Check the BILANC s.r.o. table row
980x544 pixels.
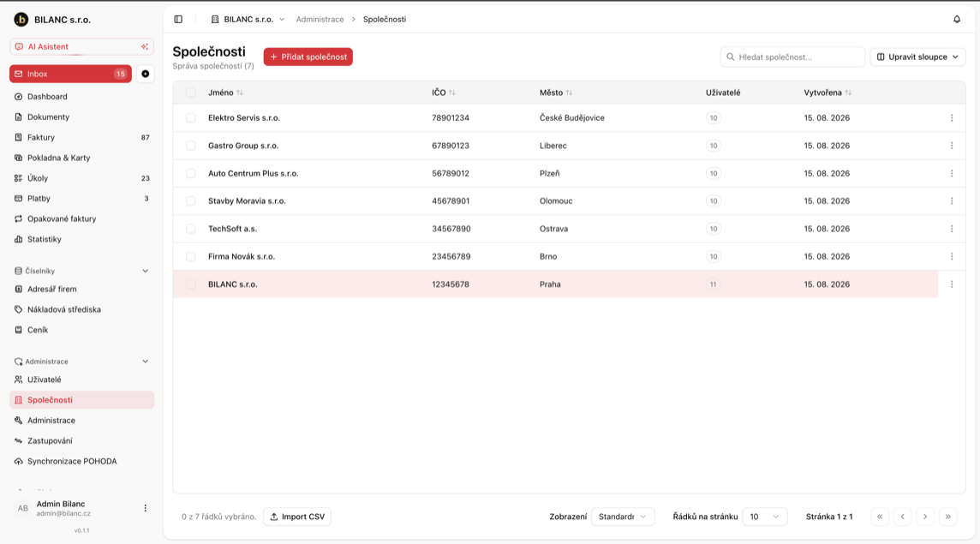(191, 284)
